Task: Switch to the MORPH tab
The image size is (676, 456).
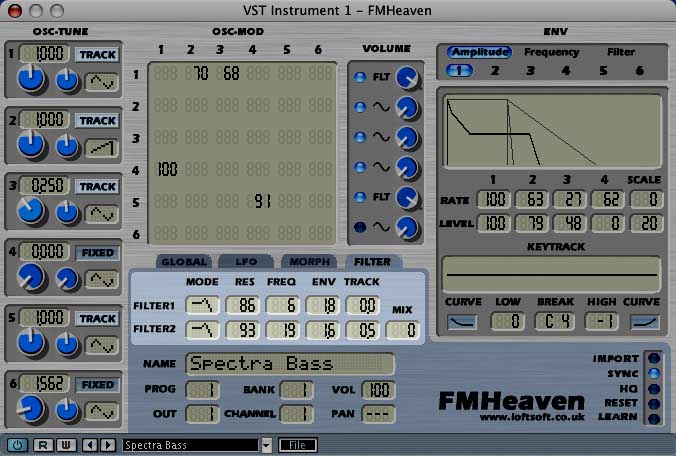Action: [309, 262]
